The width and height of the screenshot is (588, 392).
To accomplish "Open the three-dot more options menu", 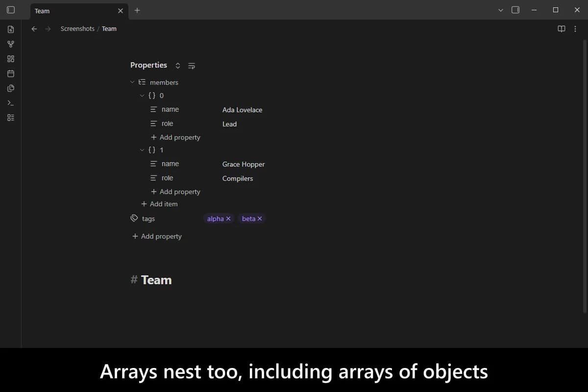I will click(x=575, y=29).
